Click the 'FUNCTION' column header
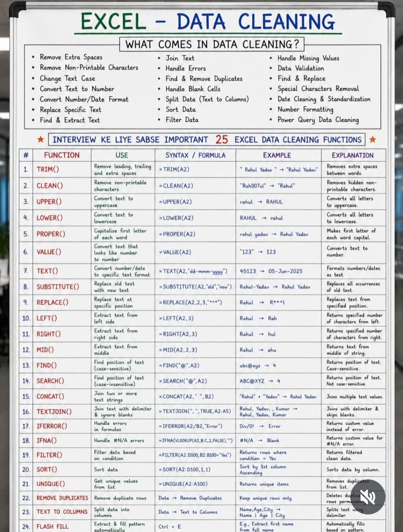Image resolution: width=403 pixels, height=532 pixels. point(62,155)
